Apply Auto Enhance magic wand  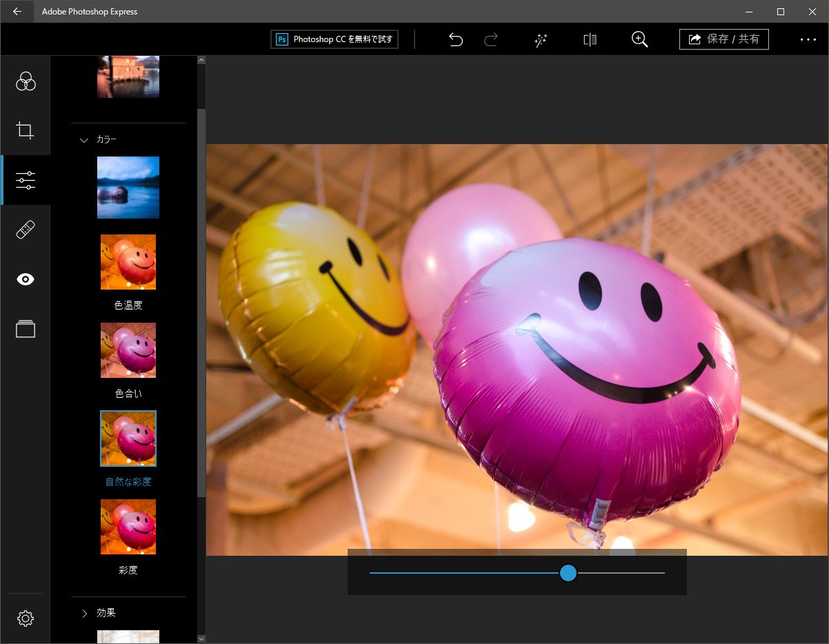click(x=541, y=39)
